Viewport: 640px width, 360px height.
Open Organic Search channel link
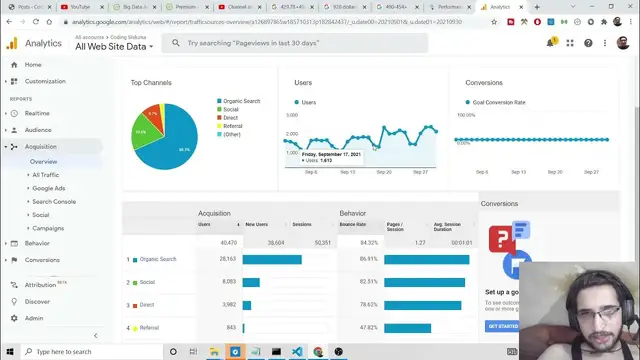click(158, 259)
